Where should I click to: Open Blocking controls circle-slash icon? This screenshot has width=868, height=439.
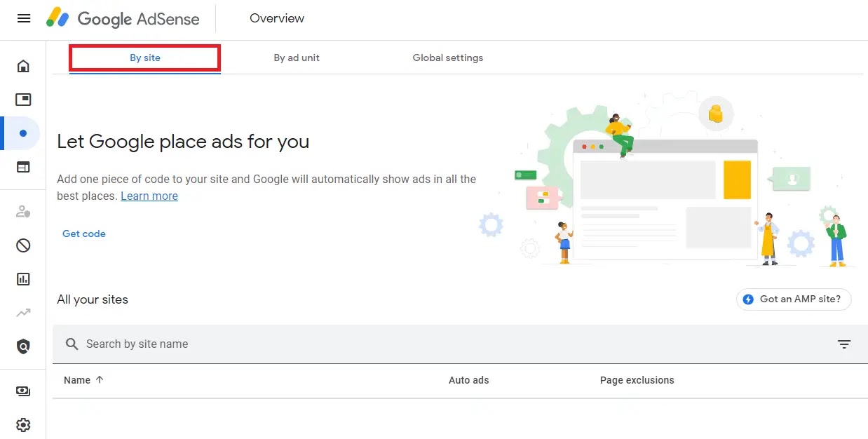point(23,245)
